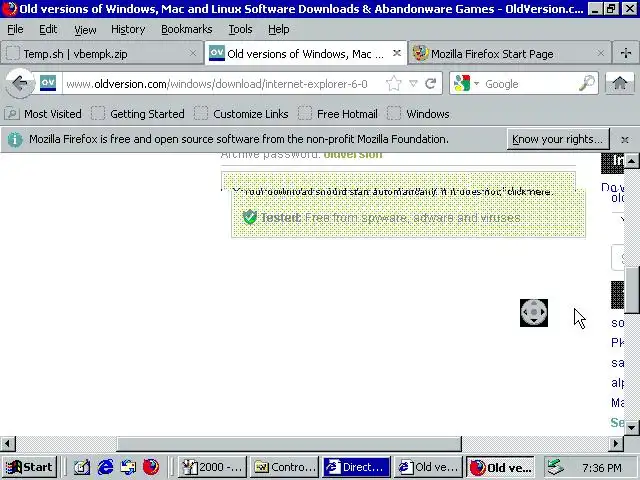Click the oldversion.com address field
The height and width of the screenshot is (480, 640).
pos(223,84)
